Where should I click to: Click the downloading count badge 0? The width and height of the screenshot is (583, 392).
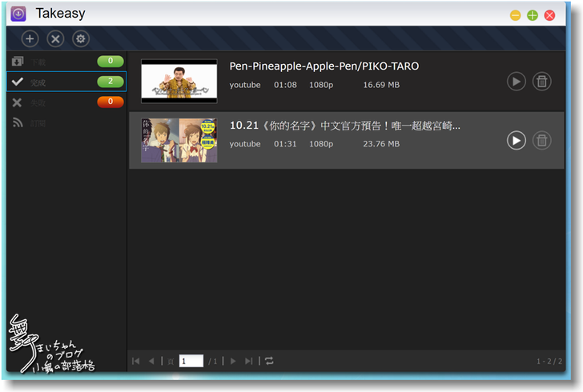tap(111, 61)
